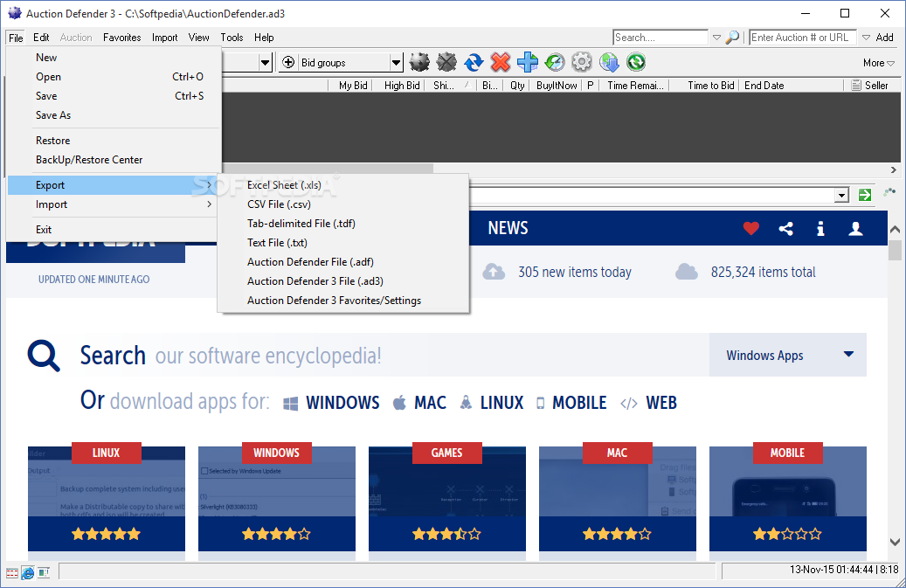The width and height of the screenshot is (906, 588).
Task: Click the clipboard icon next to Seller column
Action: point(856,86)
